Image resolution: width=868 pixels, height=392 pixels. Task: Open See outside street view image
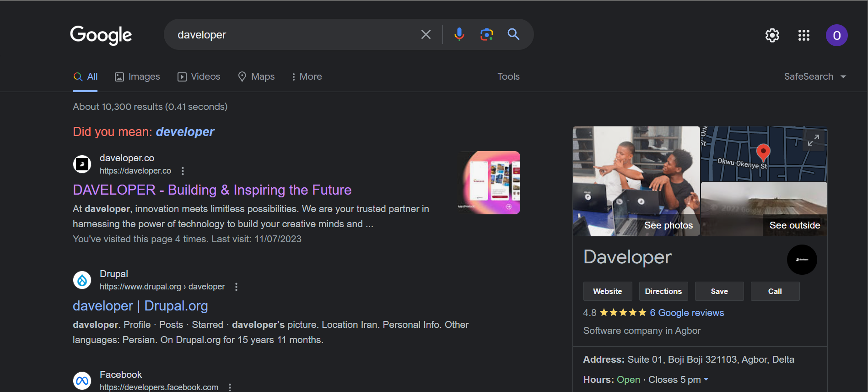(764, 209)
